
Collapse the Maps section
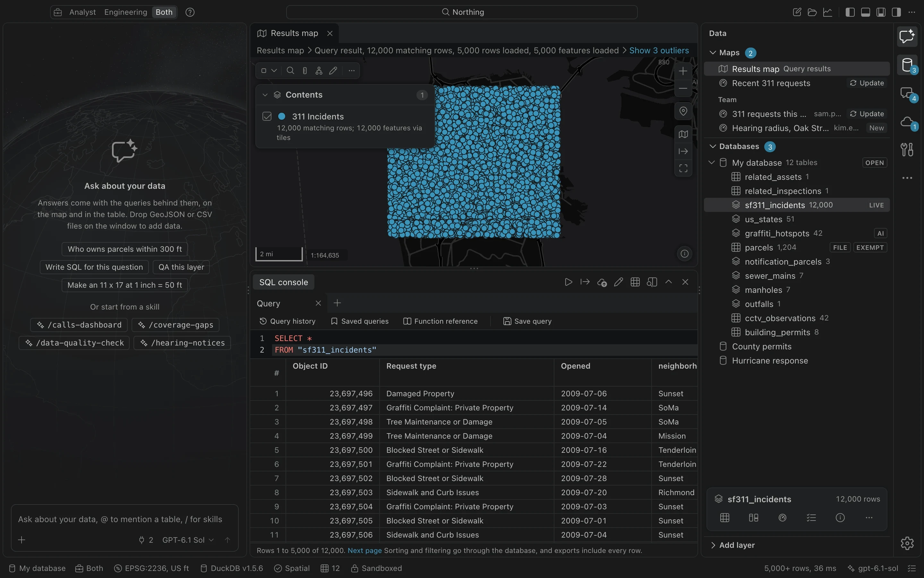713,53
